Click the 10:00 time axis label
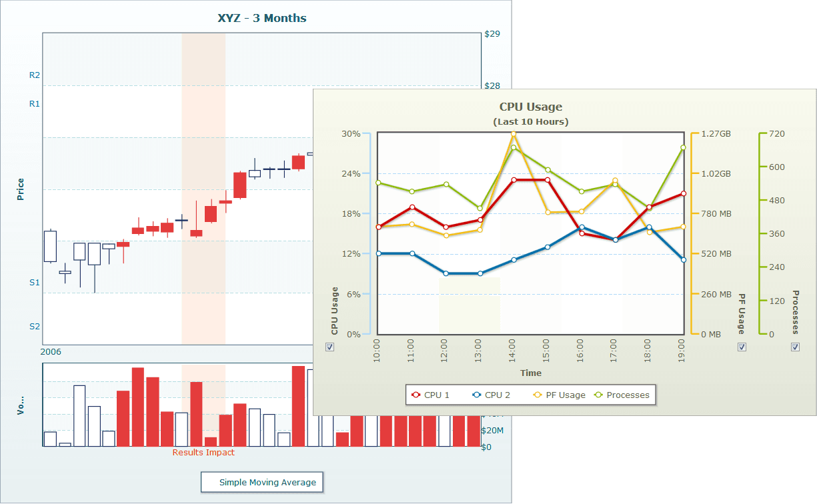The width and height of the screenshot is (817, 504). 377,350
